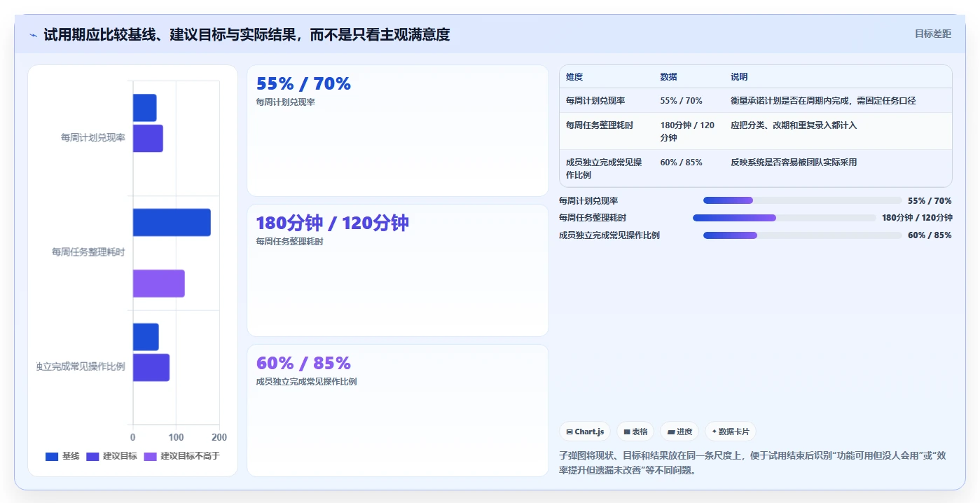Click the 目标差距 label in the header
This screenshot has height=503, width=980.
point(933,34)
